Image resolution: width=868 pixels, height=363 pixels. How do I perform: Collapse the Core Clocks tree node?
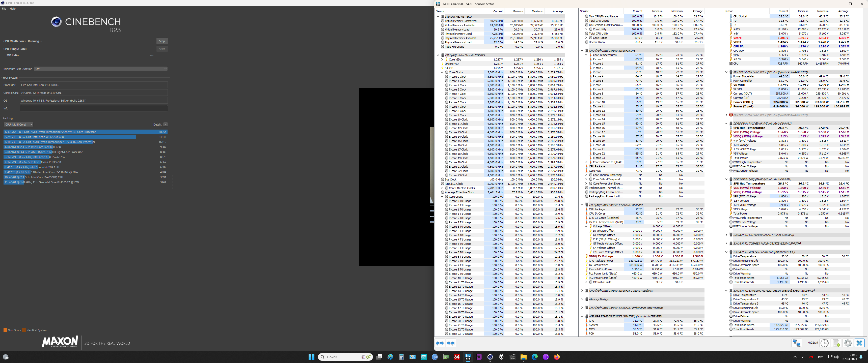coord(442,72)
